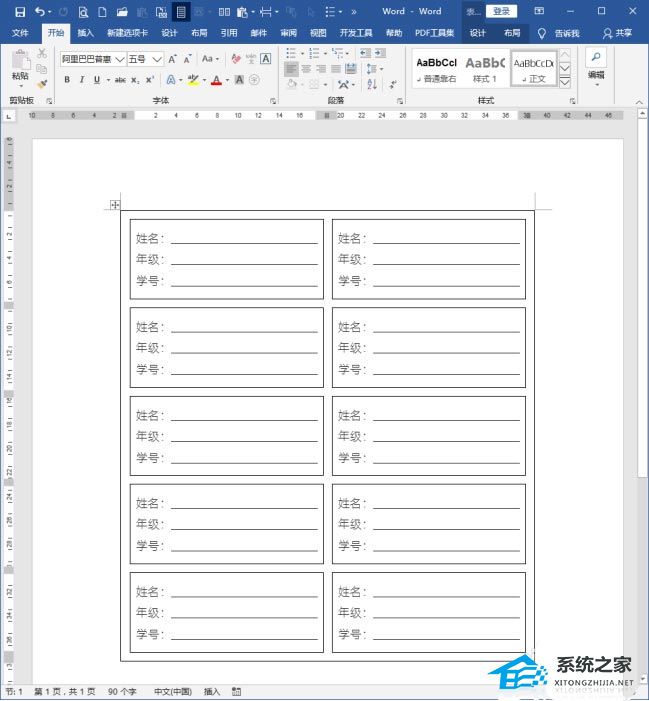Toggle Italic formatting
649x701 pixels.
pos(82,80)
